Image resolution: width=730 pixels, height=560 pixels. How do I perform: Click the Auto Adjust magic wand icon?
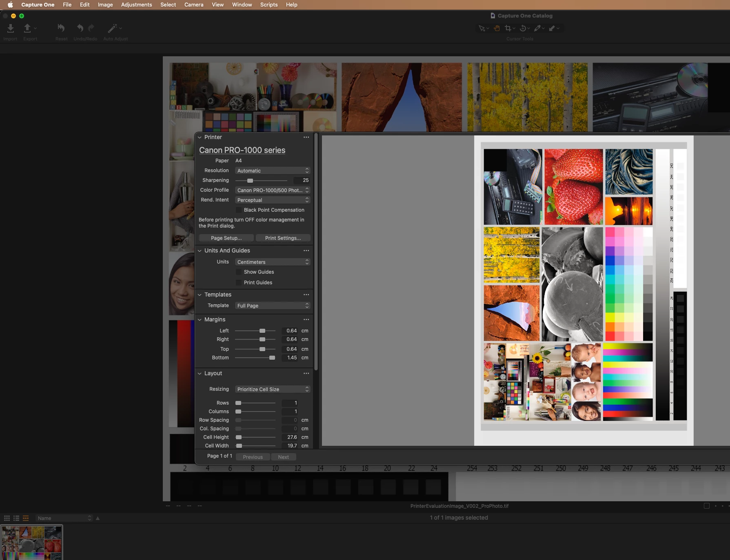(x=112, y=28)
